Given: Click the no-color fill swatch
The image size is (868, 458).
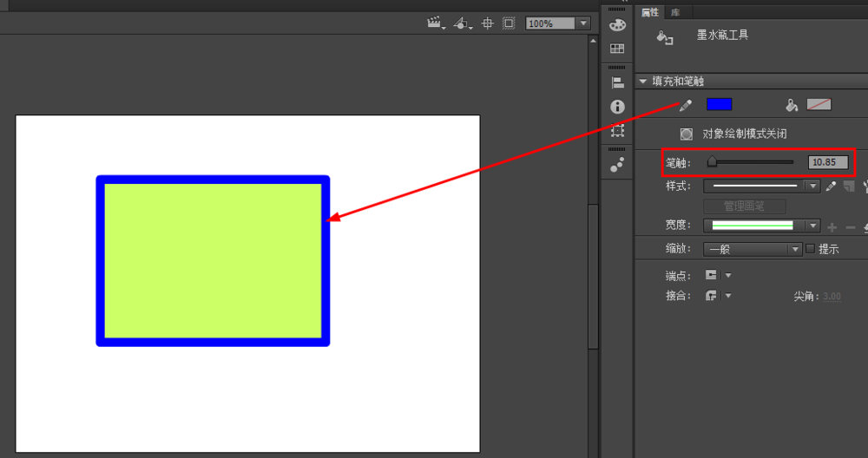Looking at the screenshot, I should [x=819, y=105].
